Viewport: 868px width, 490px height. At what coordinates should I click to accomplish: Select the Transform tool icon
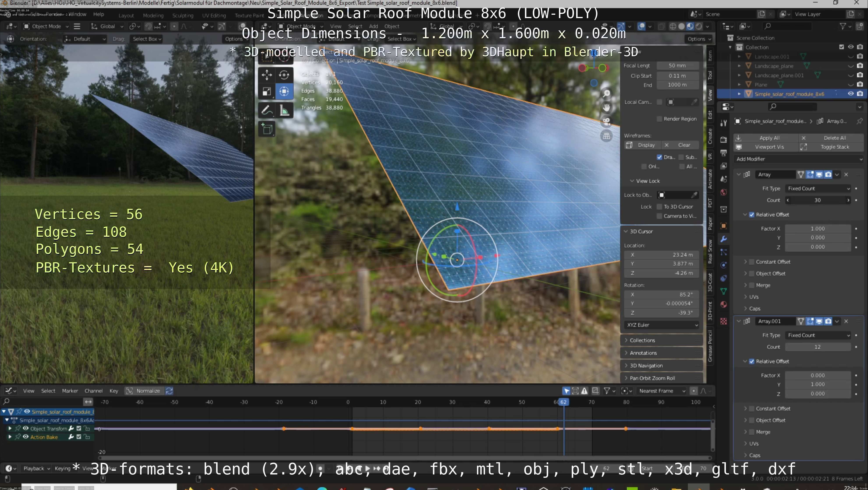coord(284,91)
